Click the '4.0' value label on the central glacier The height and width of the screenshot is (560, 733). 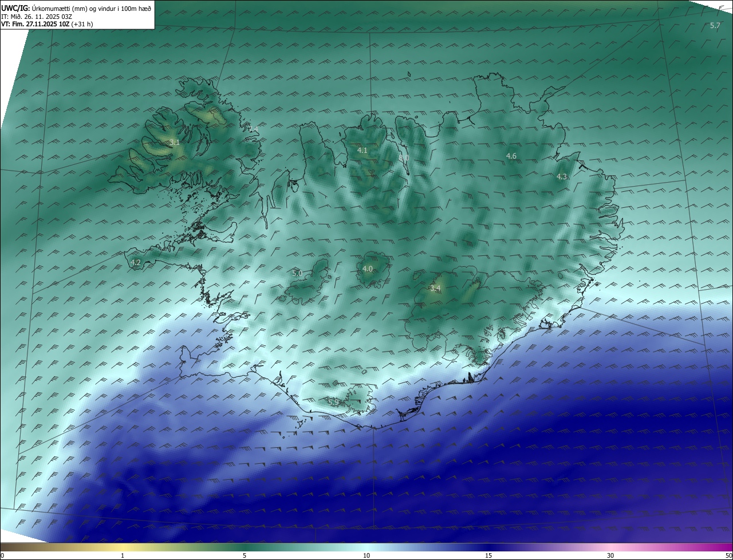pyautogui.click(x=368, y=269)
